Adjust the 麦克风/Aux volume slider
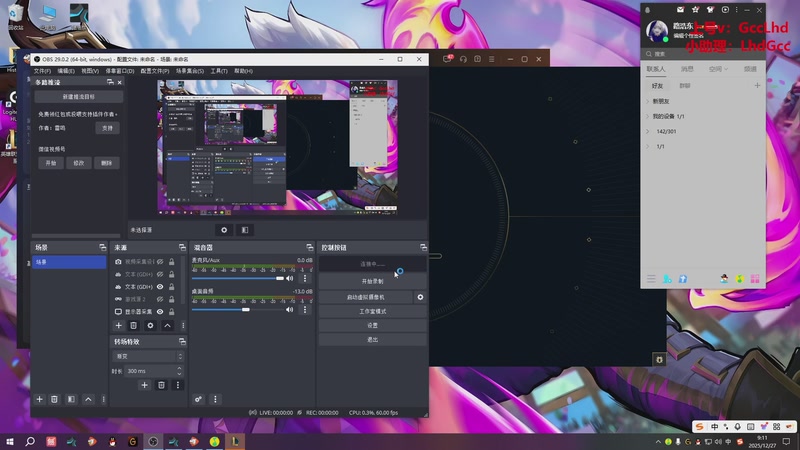 tap(238, 279)
